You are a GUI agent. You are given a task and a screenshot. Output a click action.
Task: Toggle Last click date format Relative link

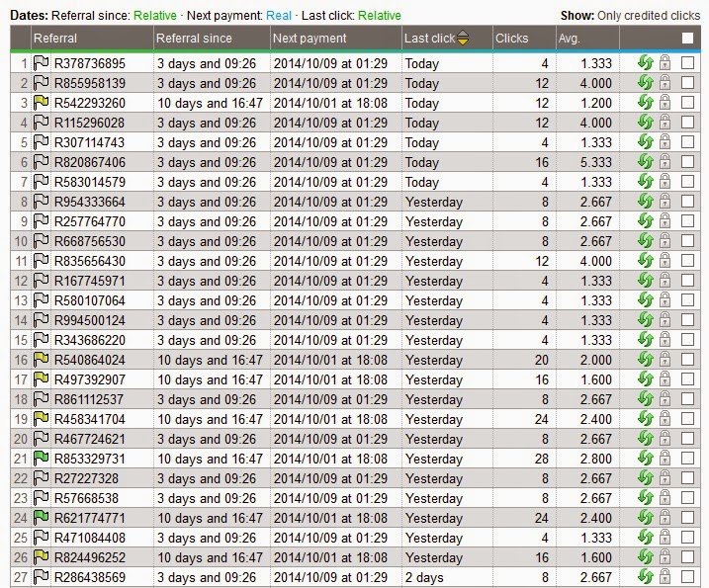pos(380,16)
